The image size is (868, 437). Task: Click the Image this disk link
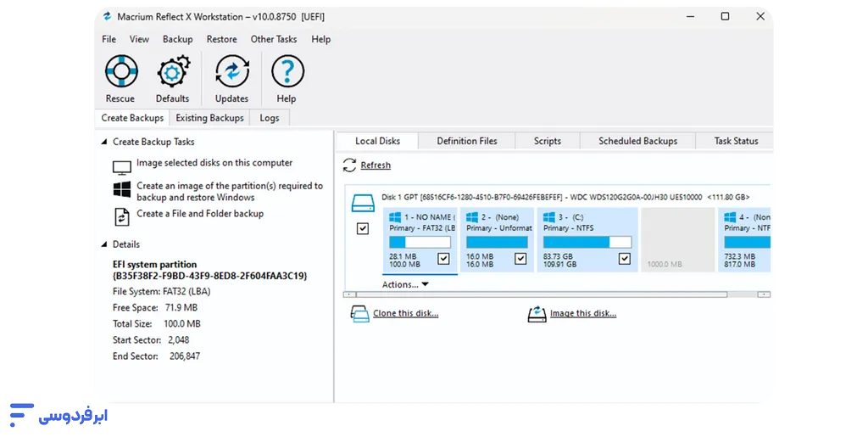click(x=582, y=314)
